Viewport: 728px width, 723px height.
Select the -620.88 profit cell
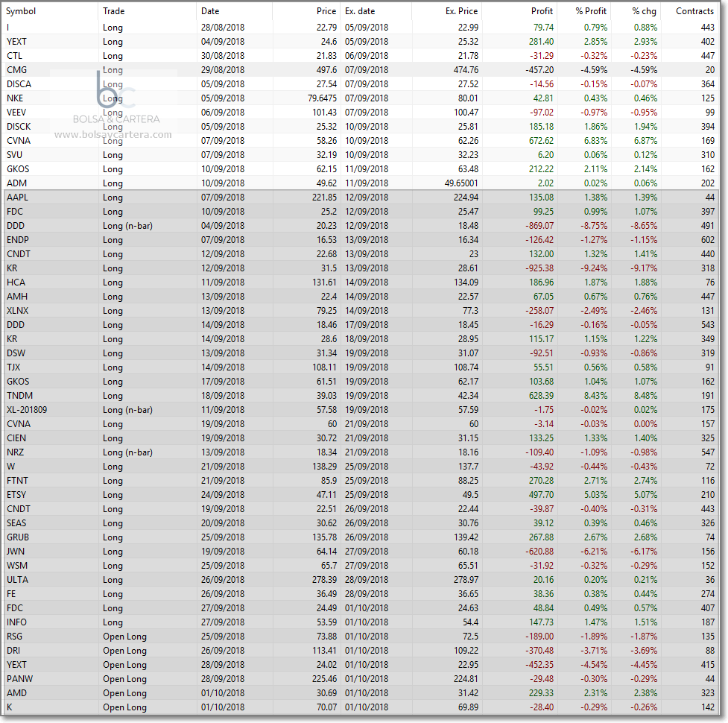(539, 551)
